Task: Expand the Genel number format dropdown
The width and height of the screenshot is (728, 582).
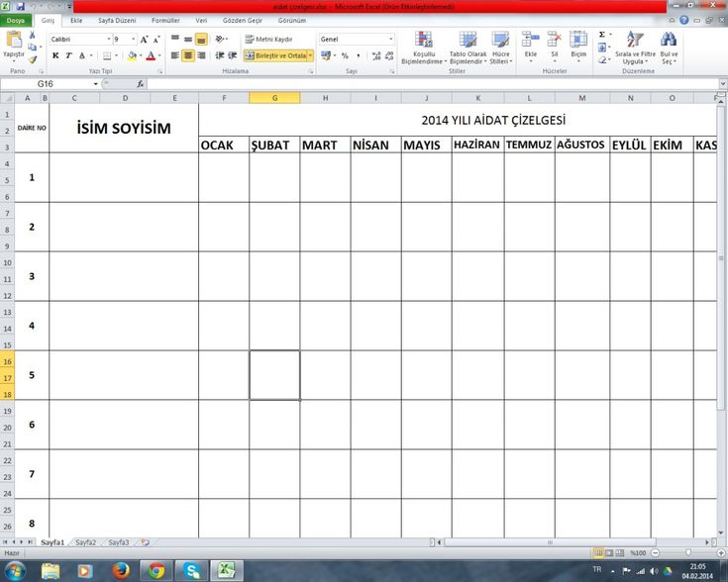Action: coord(390,39)
